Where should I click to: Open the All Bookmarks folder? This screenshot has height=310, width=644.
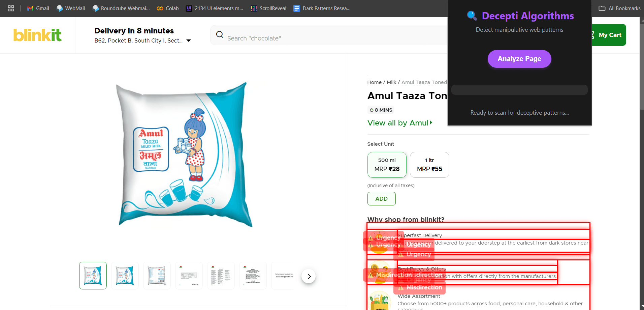click(x=619, y=8)
